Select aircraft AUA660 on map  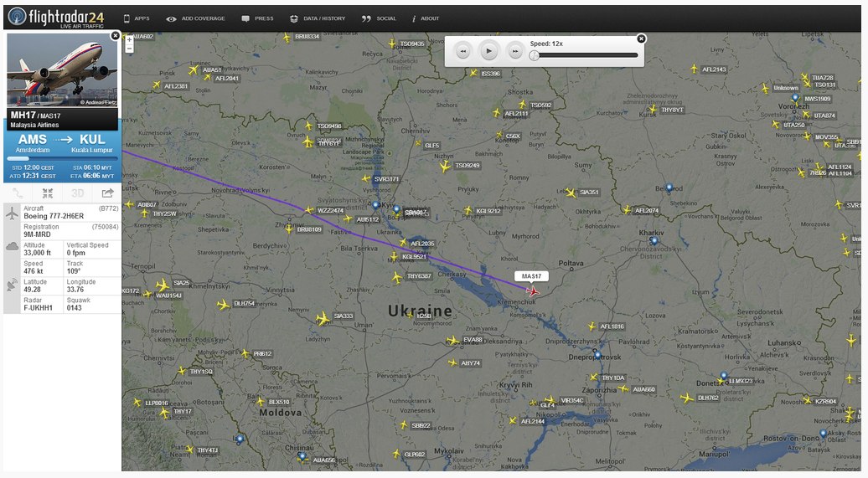click(624, 389)
